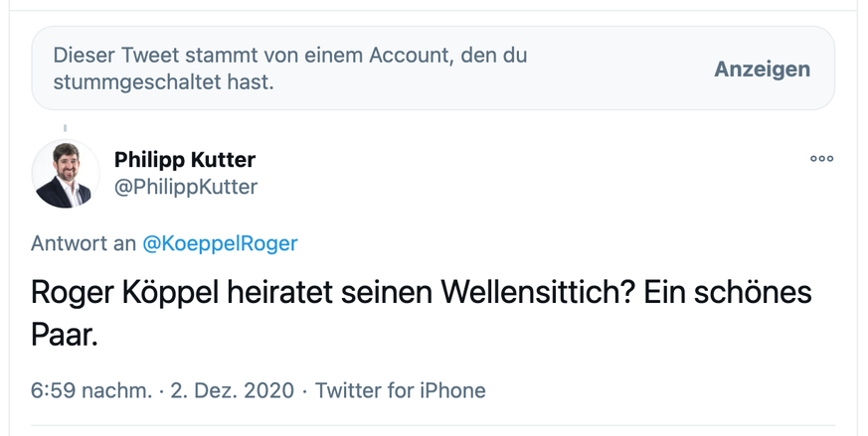Viewport: 868px width, 436px height.
Task: Click the 6:59 nachm. timestamp
Action: pyautogui.click(x=91, y=390)
